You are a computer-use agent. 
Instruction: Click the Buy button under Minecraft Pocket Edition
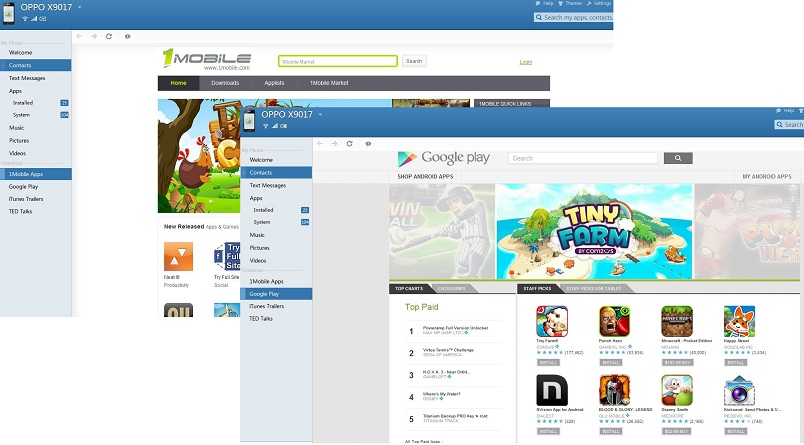point(677,362)
